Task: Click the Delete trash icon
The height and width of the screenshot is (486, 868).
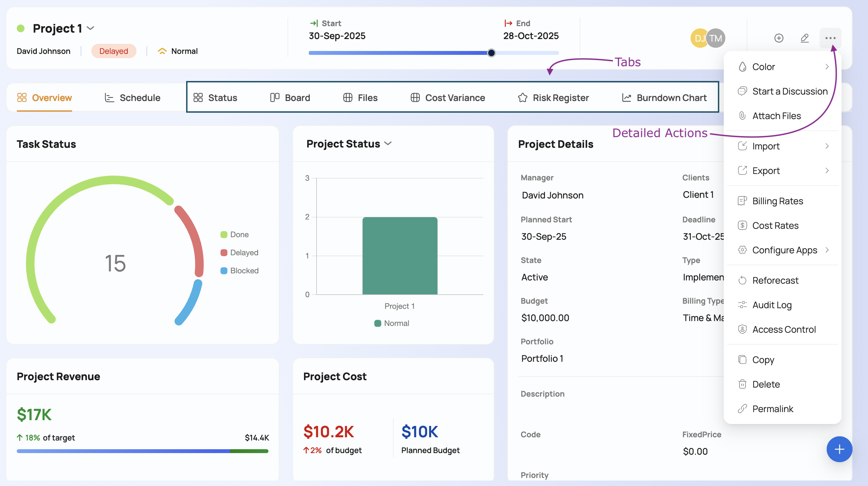Action: point(742,384)
